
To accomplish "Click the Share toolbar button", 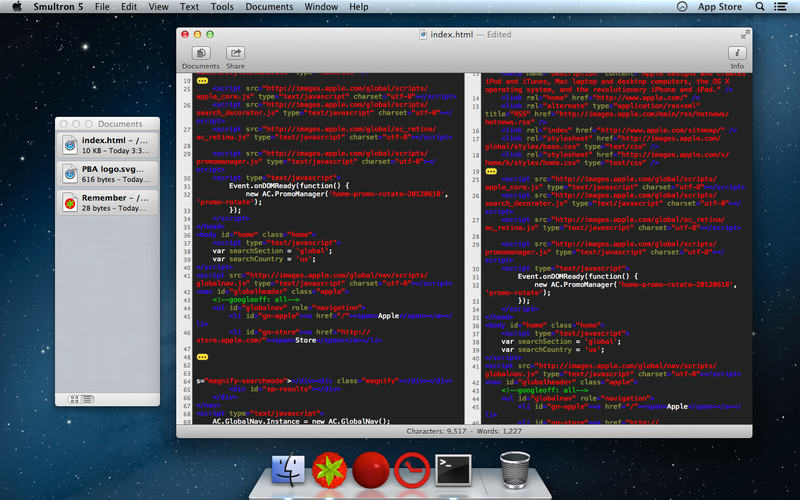I will [235, 53].
